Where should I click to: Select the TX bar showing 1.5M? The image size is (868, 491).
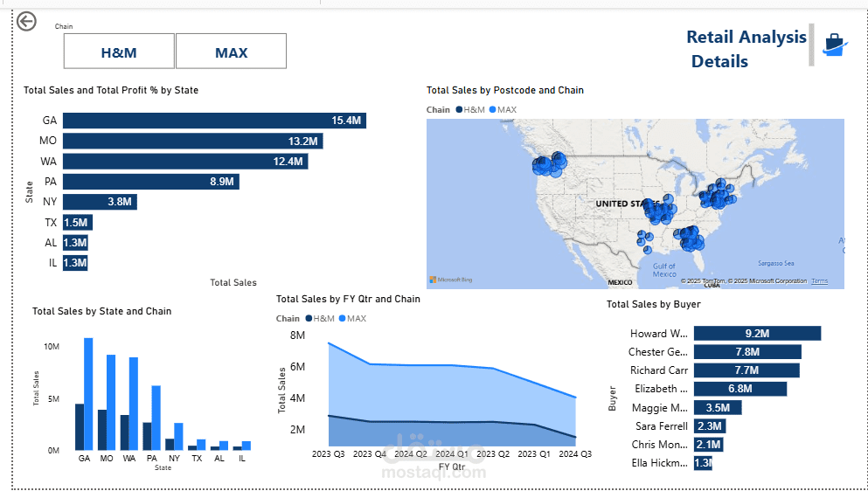click(78, 223)
